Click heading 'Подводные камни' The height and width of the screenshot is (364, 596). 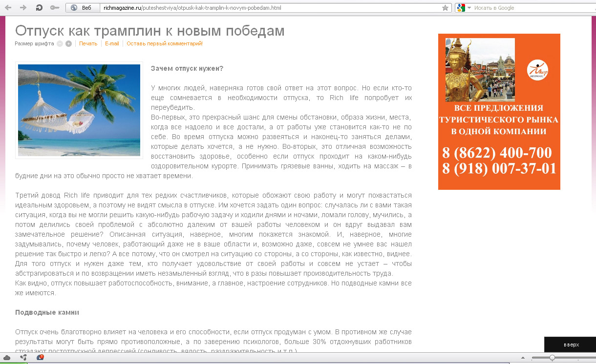[x=47, y=312]
